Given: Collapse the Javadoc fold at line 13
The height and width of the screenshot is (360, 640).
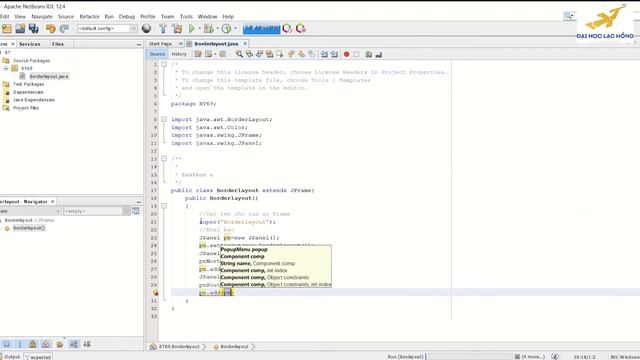Looking at the screenshot, I should 164,158.
